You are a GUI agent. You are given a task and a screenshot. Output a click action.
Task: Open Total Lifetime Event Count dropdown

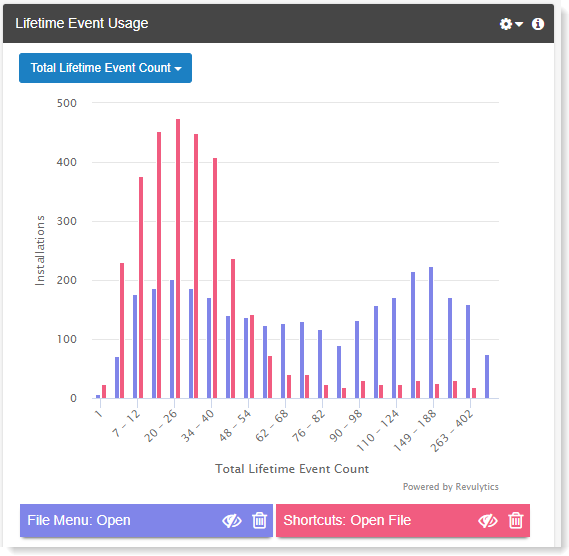(x=106, y=68)
